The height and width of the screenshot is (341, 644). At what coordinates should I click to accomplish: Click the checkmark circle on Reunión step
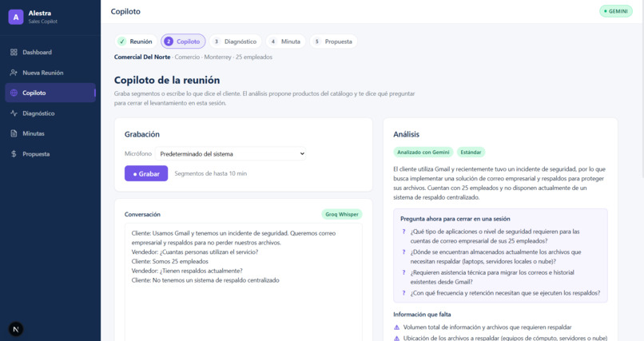click(122, 42)
